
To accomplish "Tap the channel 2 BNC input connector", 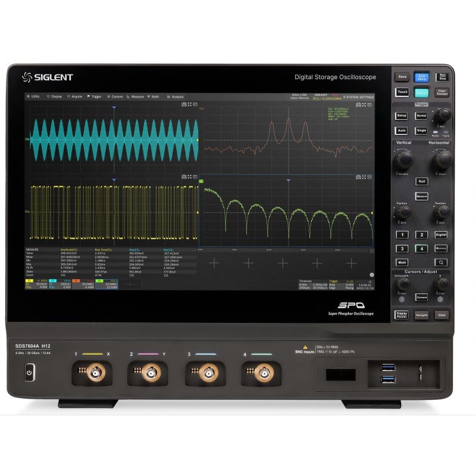I will [x=151, y=372].
